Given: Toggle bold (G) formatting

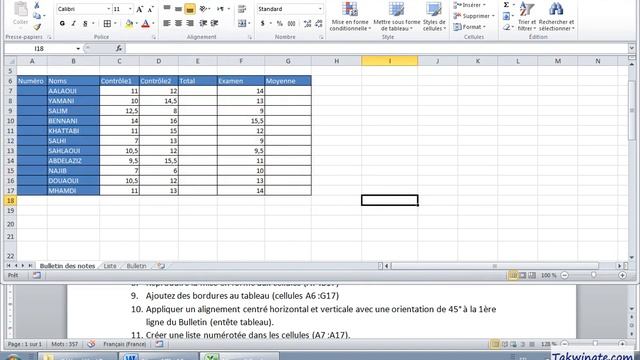Looking at the screenshot, I should click(x=62, y=24).
